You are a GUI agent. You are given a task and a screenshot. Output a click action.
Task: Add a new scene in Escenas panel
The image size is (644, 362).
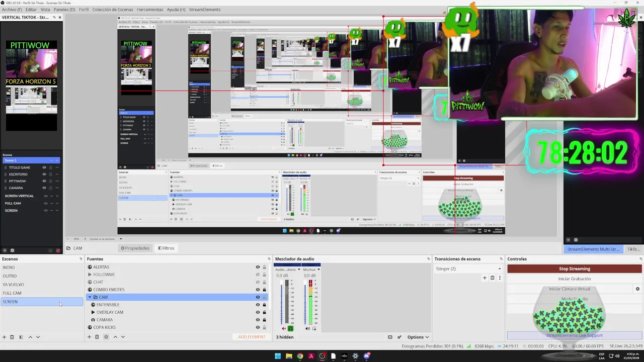[5, 337]
